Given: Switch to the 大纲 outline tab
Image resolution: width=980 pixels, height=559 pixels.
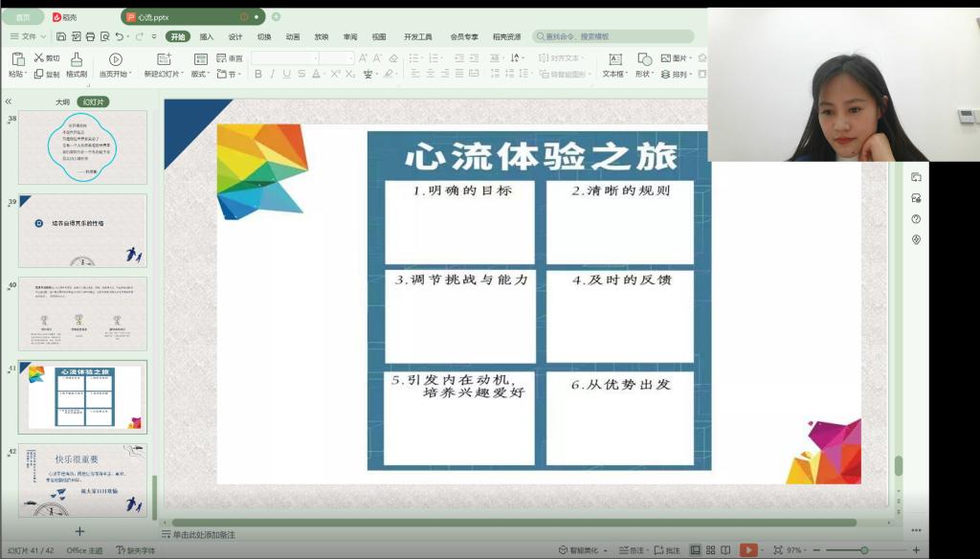Looking at the screenshot, I should click(62, 101).
